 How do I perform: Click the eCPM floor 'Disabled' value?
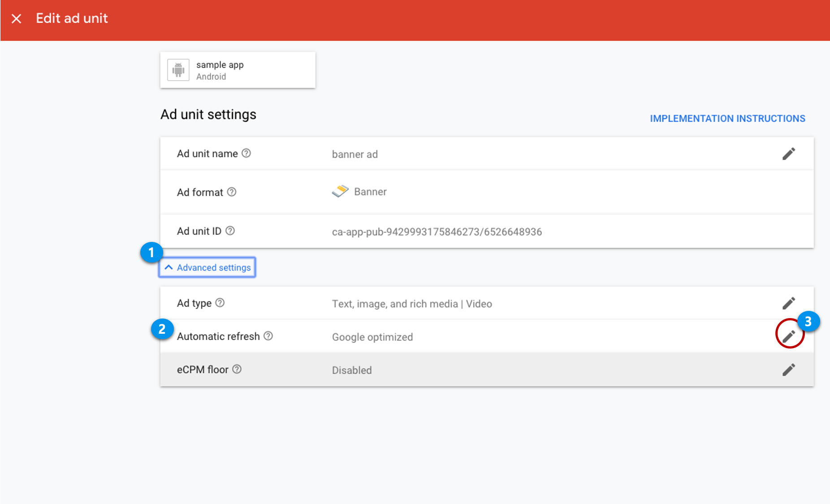click(x=351, y=370)
